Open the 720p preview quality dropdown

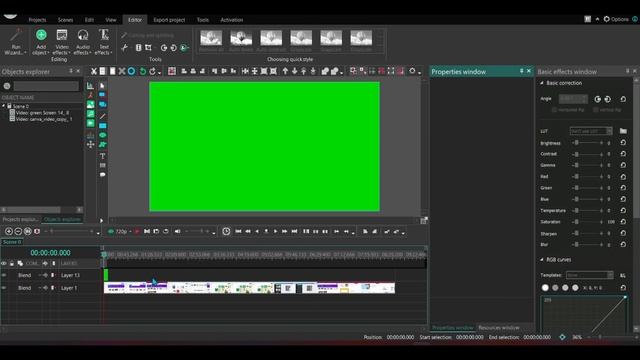pos(124,231)
